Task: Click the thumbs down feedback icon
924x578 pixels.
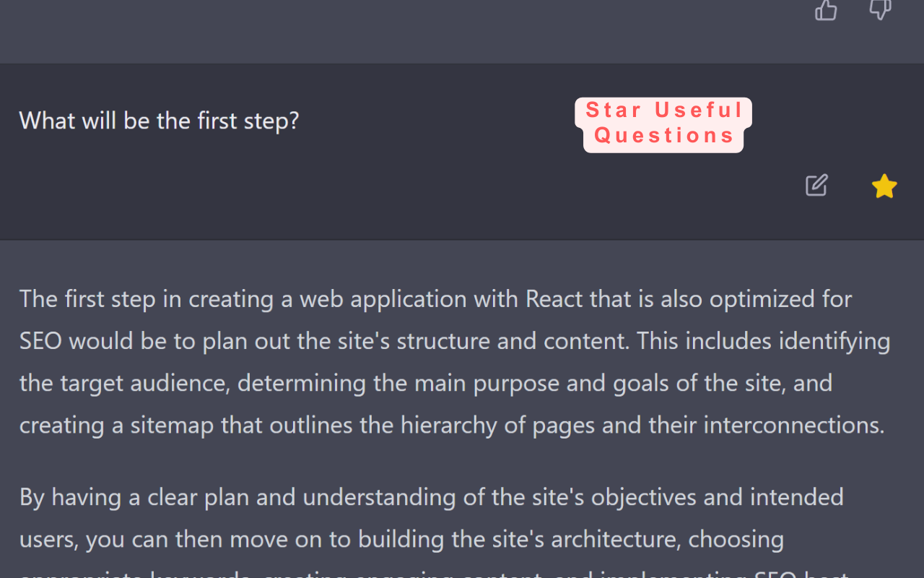Action: (x=880, y=9)
